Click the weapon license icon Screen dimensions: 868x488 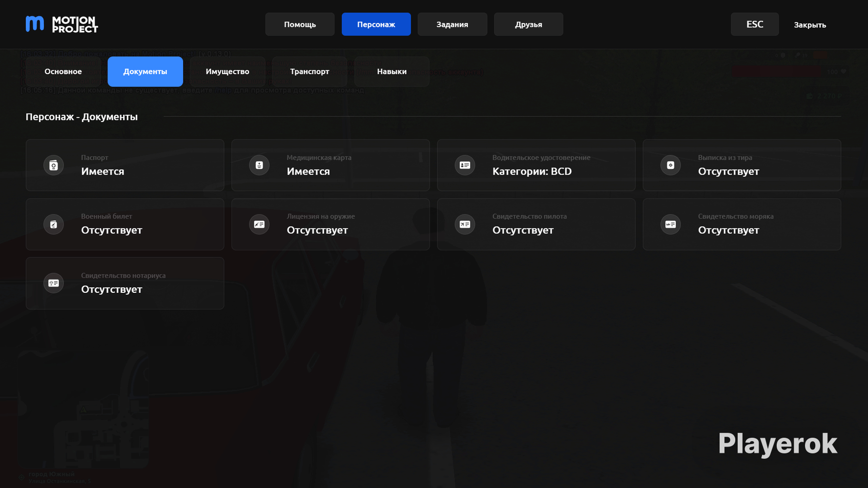point(259,224)
